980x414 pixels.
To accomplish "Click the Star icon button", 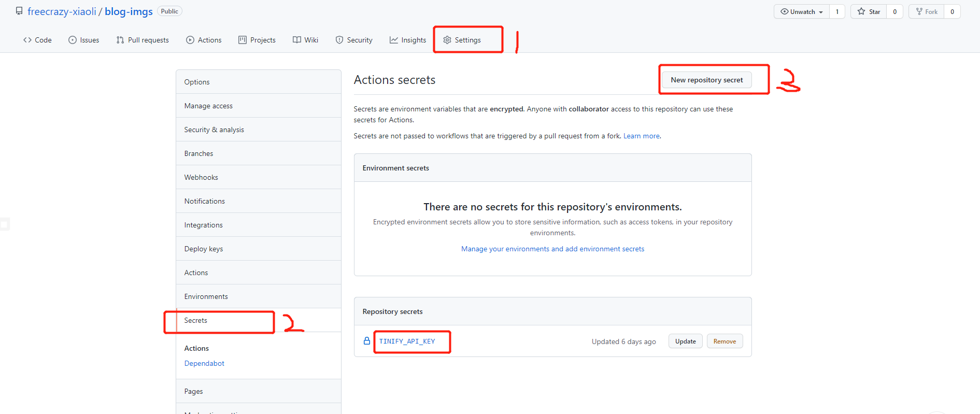I will click(861, 11).
